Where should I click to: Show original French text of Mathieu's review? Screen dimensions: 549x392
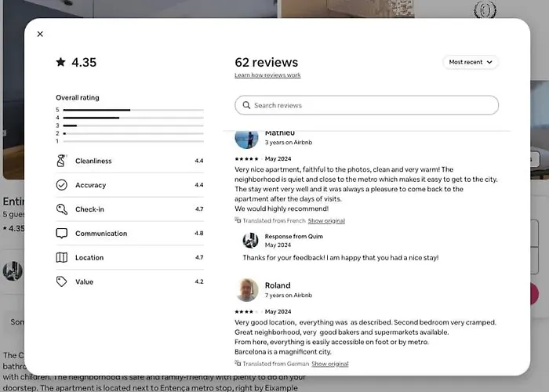326,221
